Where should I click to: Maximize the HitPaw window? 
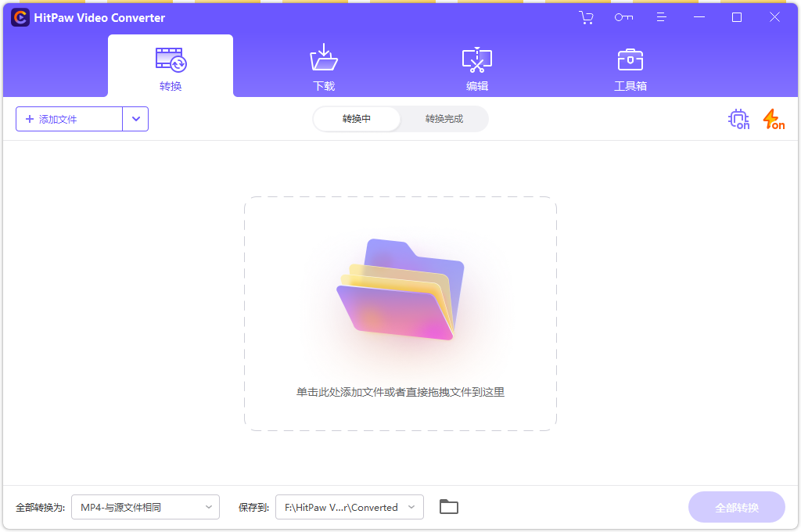737,17
